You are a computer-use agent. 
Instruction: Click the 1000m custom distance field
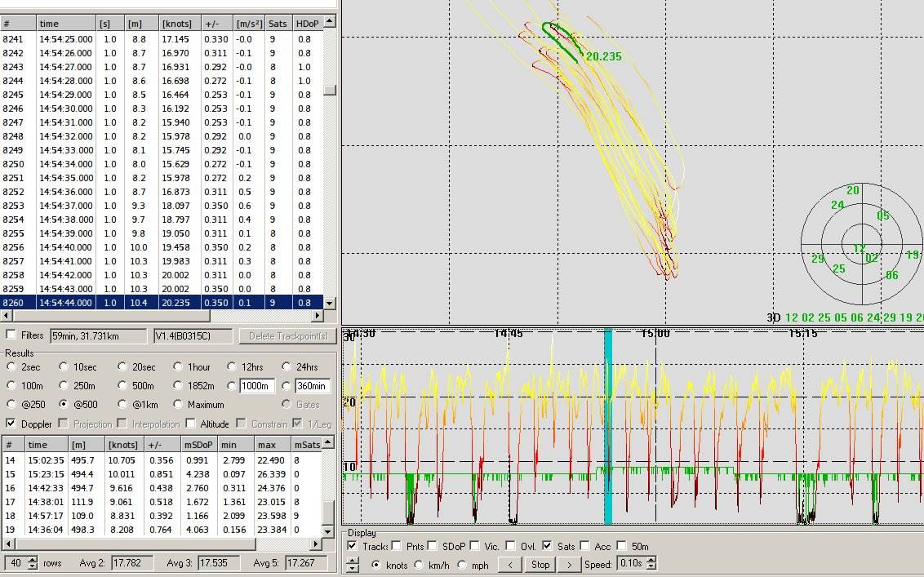(x=258, y=386)
